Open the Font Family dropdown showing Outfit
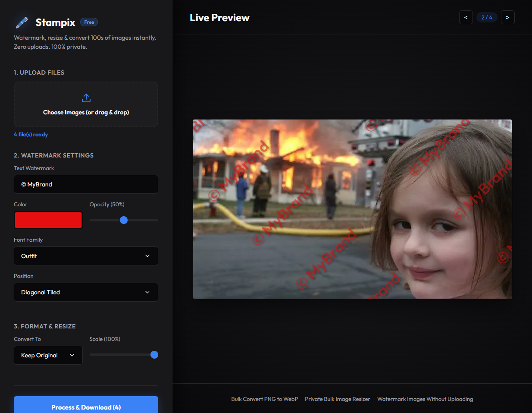 86,256
